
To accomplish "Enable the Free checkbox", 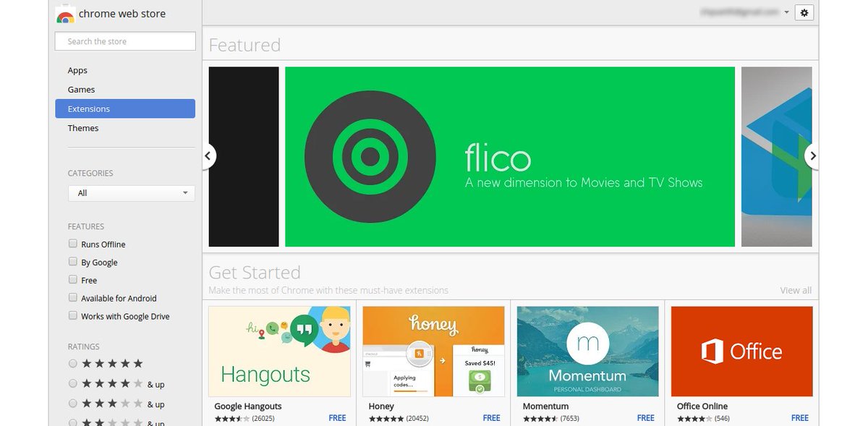I will point(72,280).
